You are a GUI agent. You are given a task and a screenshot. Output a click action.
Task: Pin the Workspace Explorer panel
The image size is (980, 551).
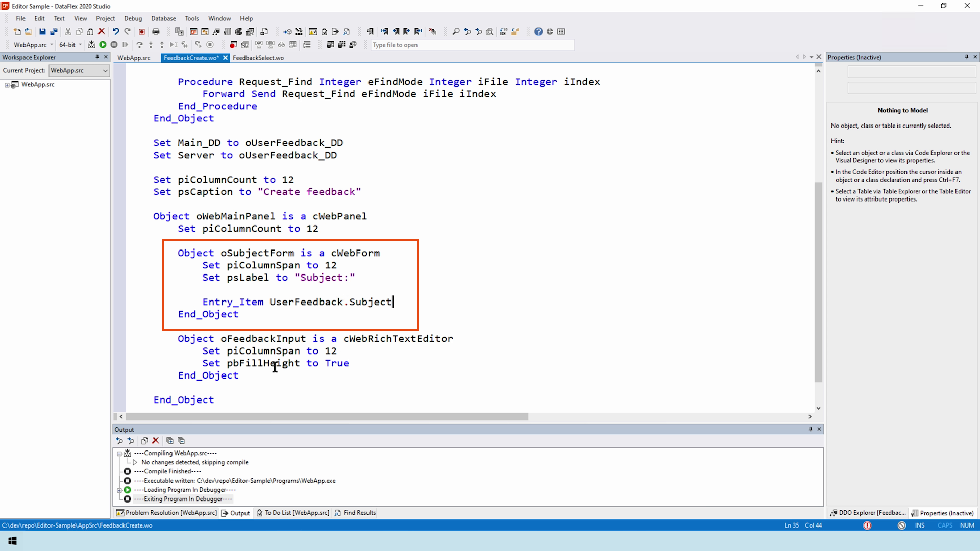pyautogui.click(x=97, y=57)
